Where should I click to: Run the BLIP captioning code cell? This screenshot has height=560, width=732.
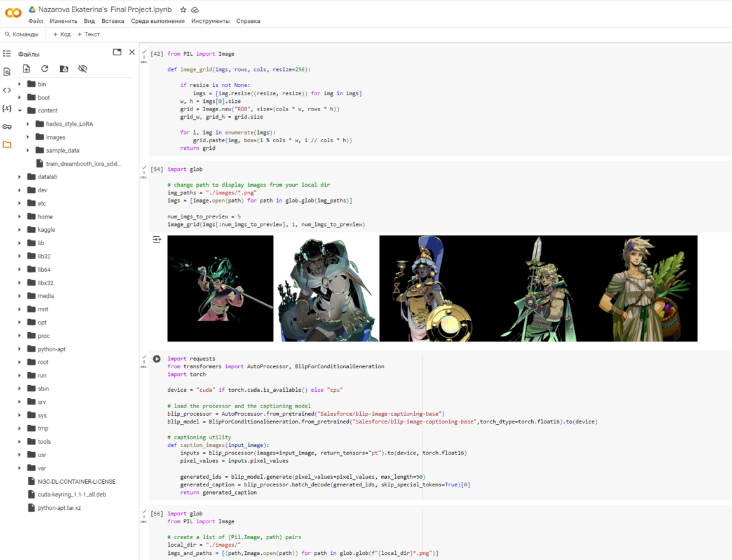coord(156,359)
